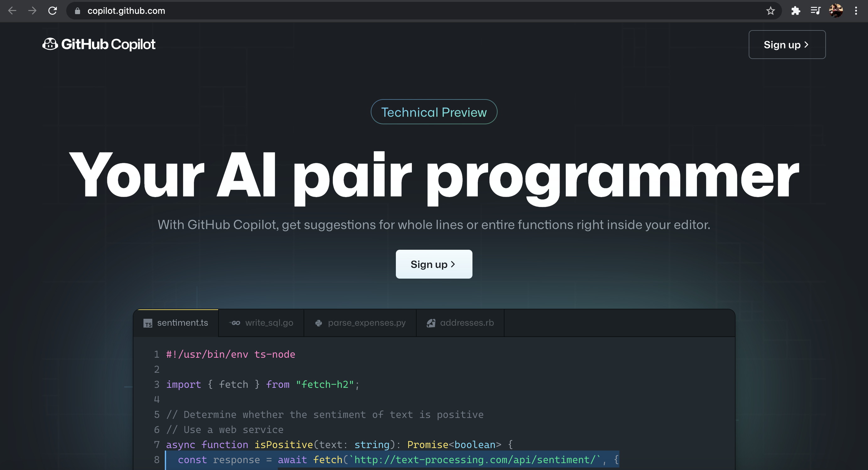868x470 pixels.
Task: Click the GitHub Copilot wordmark text
Action: 108,45
